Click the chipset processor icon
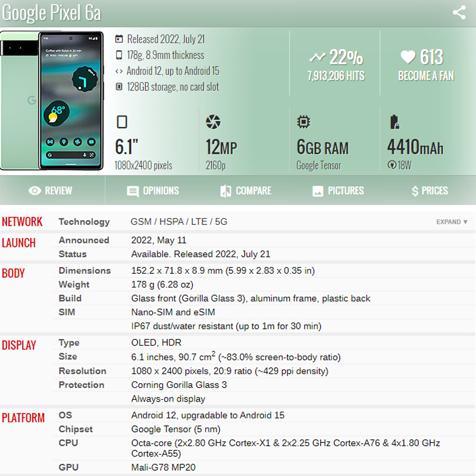Screen dimensions: 476x476 point(303,122)
